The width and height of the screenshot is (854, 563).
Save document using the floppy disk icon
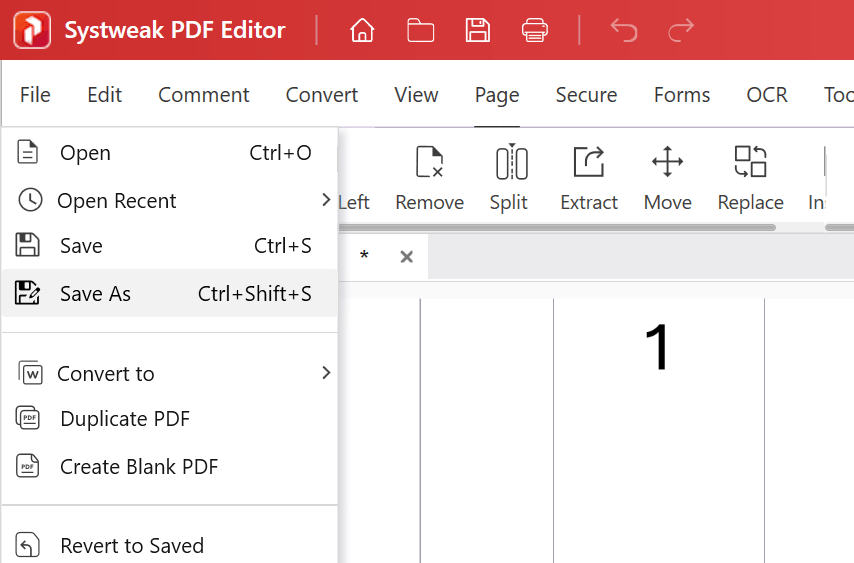(478, 30)
